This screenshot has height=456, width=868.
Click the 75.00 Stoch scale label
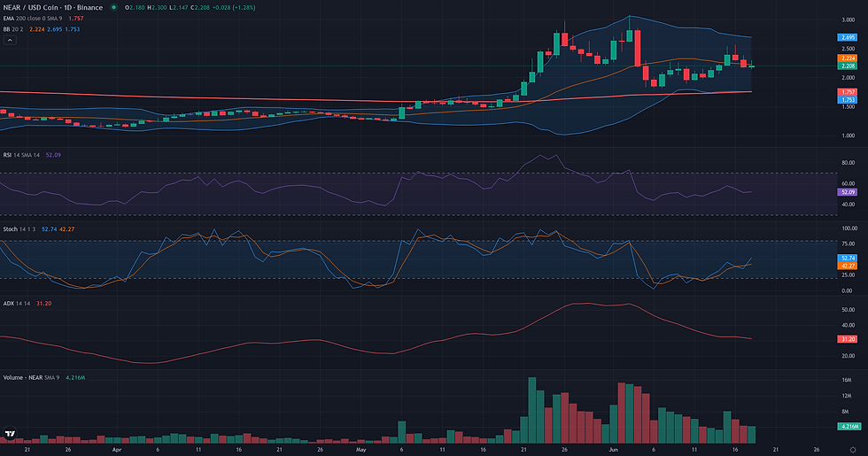(848, 243)
